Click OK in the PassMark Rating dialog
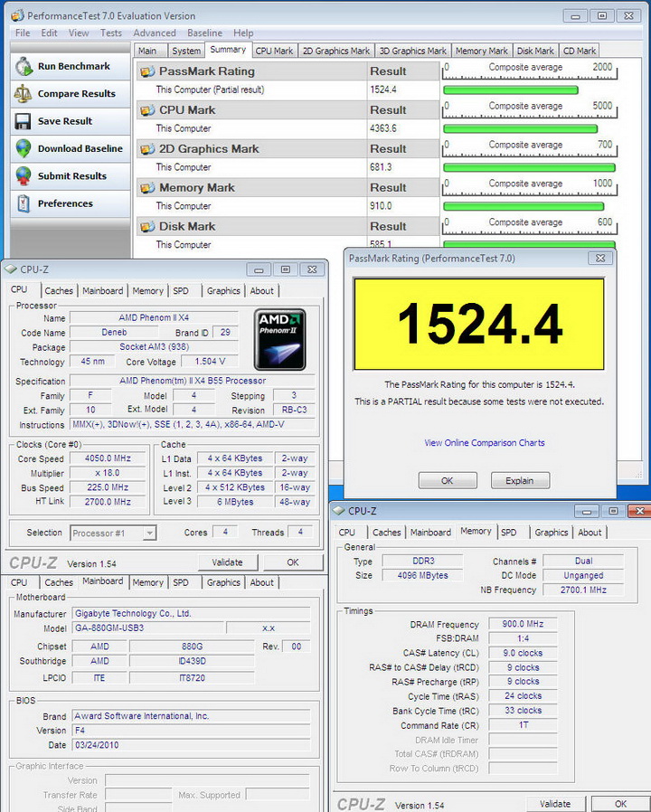Image resolution: width=651 pixels, height=812 pixels. tap(448, 480)
